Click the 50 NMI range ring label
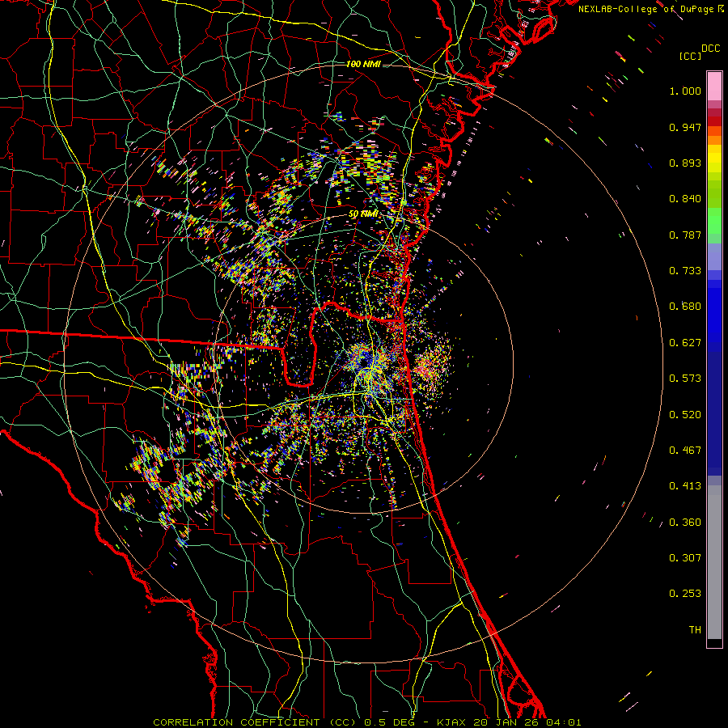Viewport: 728px width, 728px height. [363, 214]
